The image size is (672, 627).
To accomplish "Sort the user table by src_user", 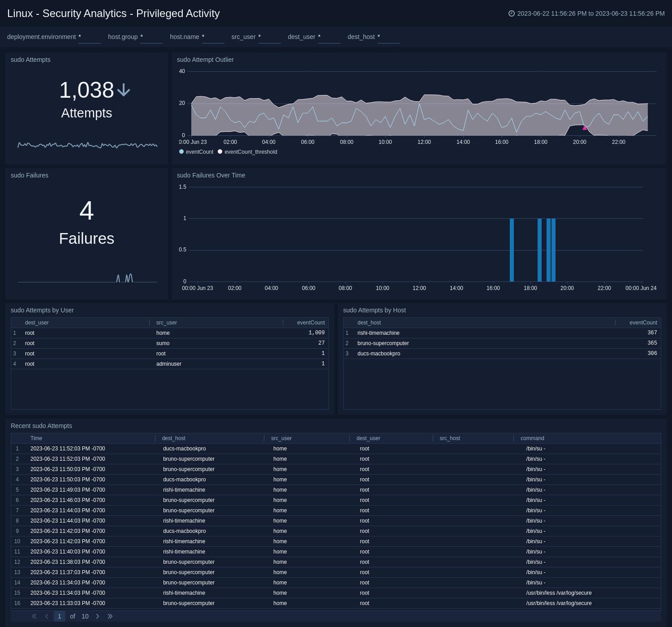I will [167, 323].
